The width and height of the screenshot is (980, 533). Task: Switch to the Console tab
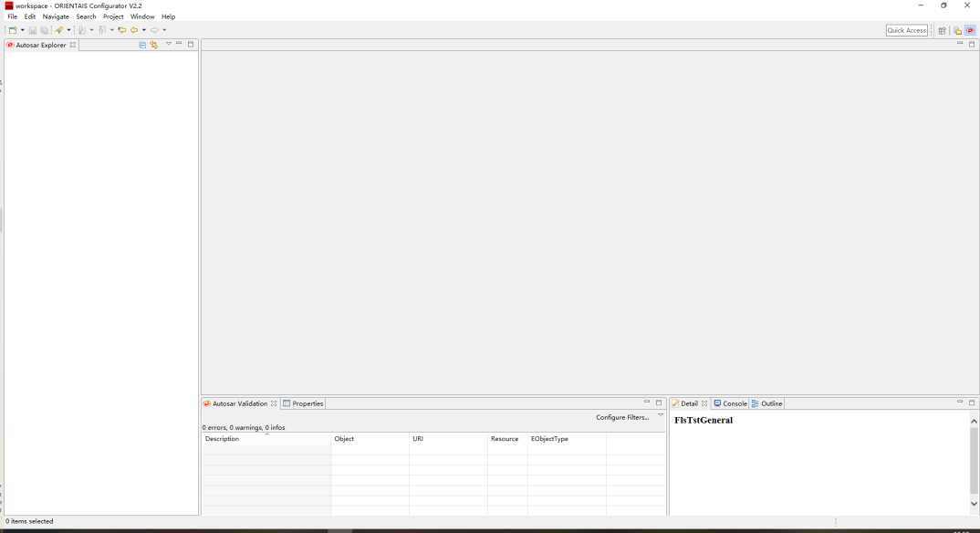click(731, 403)
